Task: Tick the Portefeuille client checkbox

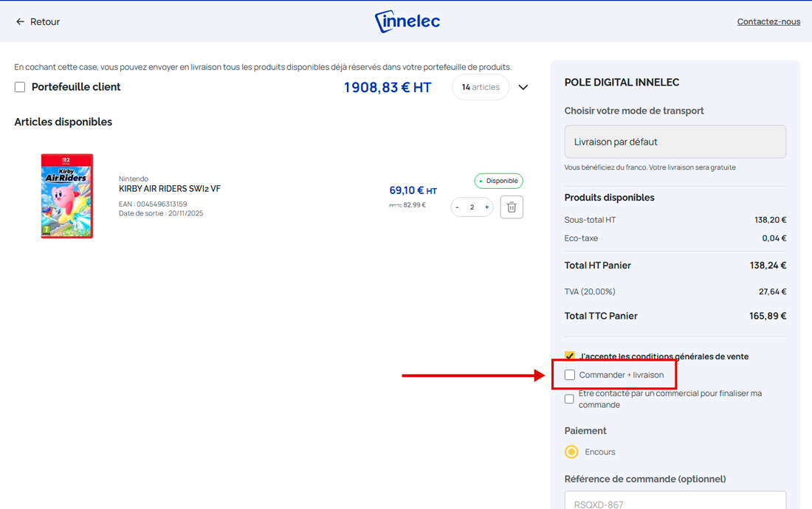Action: pyautogui.click(x=20, y=87)
